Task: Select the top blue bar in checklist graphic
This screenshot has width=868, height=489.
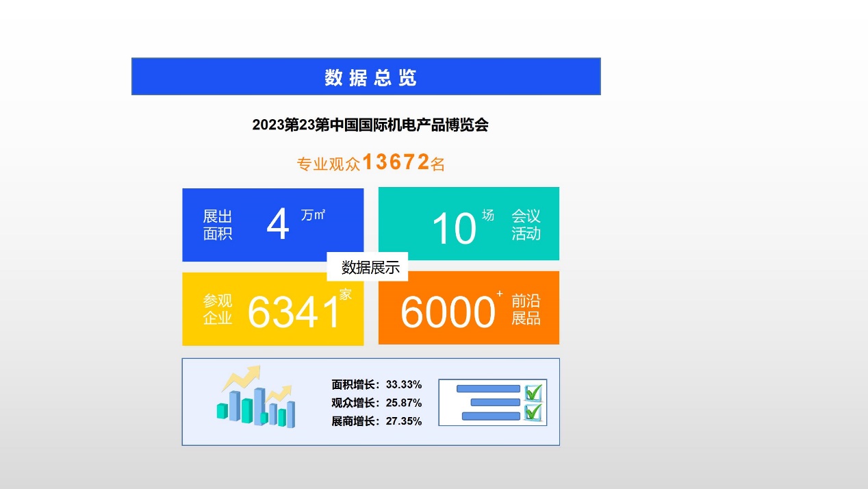Action: tap(487, 389)
